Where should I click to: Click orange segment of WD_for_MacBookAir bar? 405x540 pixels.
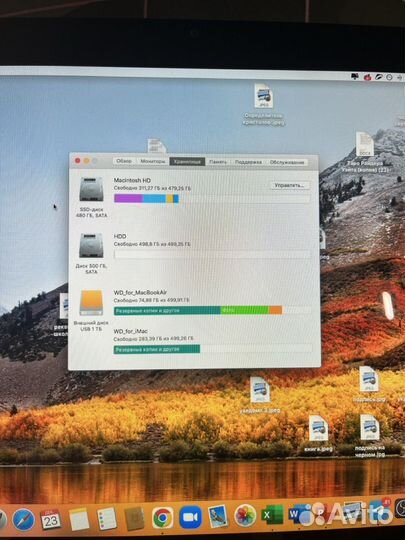[x=276, y=310]
